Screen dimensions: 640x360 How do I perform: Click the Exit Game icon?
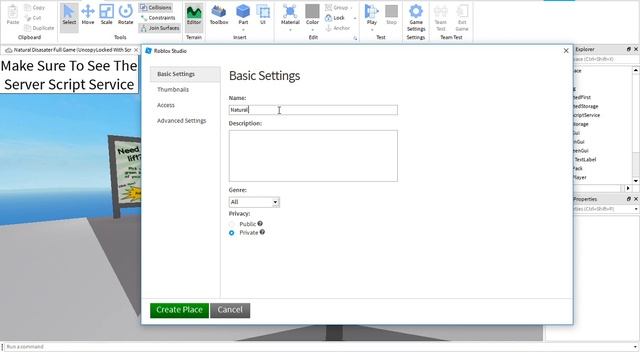tap(462, 18)
